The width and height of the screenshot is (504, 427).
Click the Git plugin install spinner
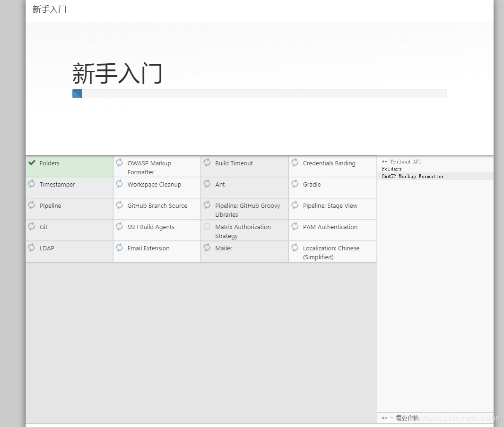point(31,227)
